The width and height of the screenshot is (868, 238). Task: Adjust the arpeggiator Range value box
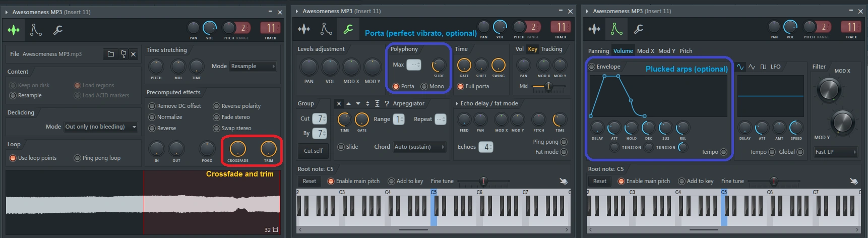click(399, 119)
